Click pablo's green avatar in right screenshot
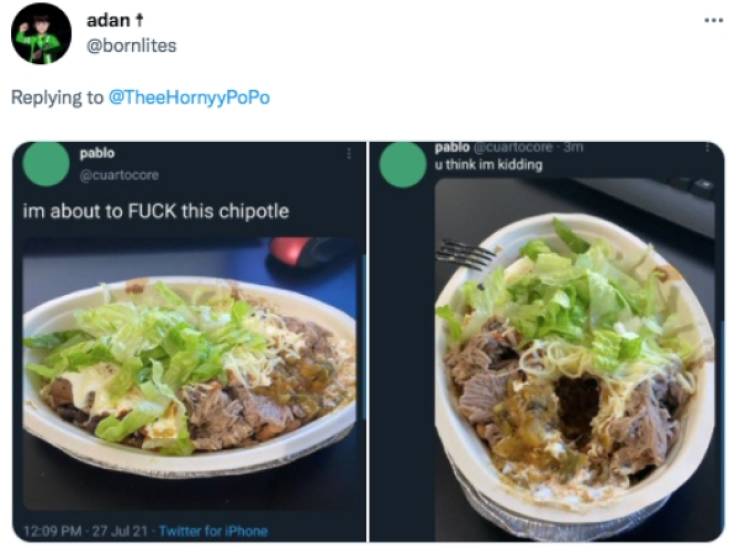This screenshot has height=559, width=740. [403, 165]
